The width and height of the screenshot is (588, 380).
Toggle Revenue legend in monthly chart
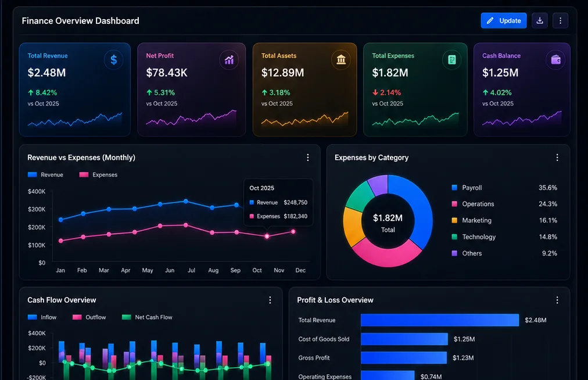[x=45, y=175]
